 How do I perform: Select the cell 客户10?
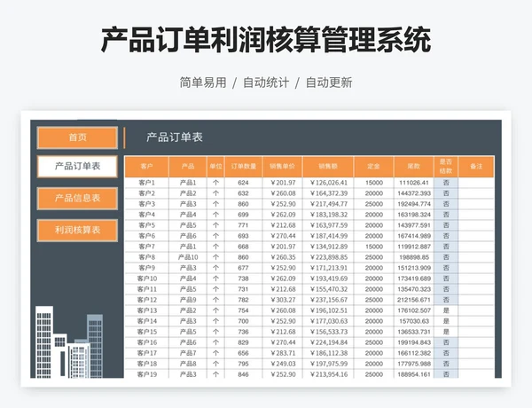(146, 279)
